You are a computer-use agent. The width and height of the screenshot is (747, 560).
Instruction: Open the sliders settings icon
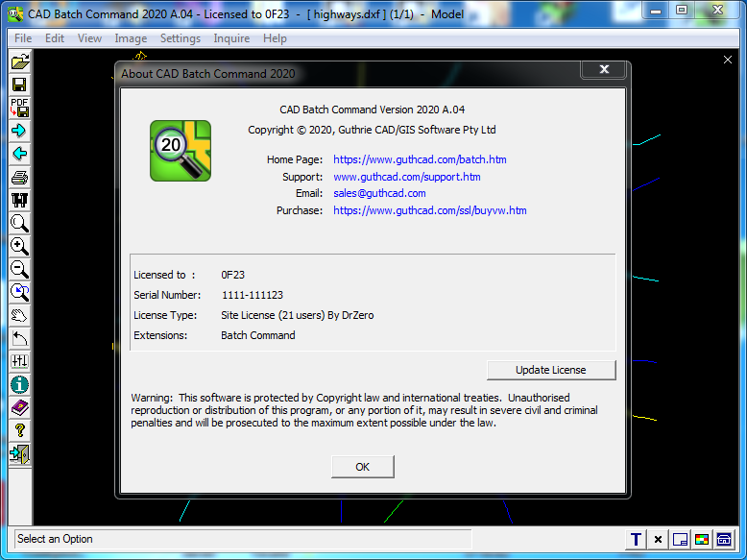pos(20,361)
